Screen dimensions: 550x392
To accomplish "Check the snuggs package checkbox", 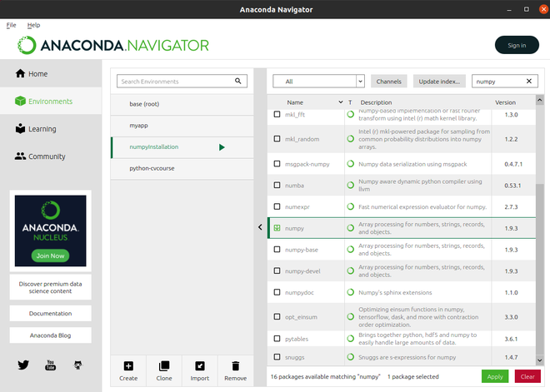I will point(277,357).
